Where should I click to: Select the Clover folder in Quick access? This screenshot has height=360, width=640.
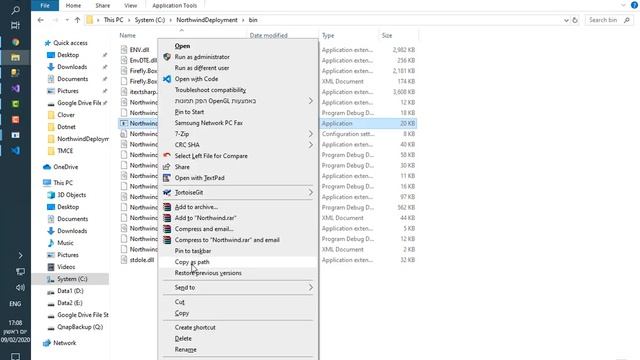[x=66, y=115]
